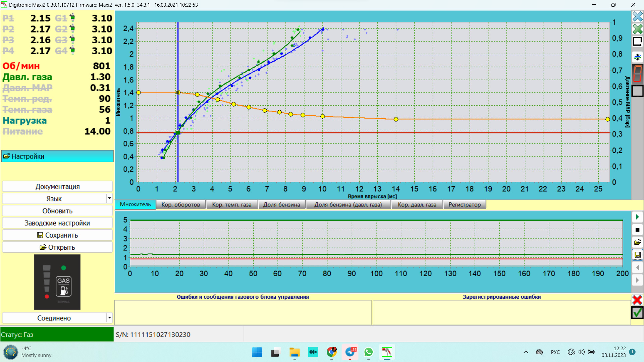The height and width of the screenshot is (362, 644).
Task: Click the merge blue-green curves icon
Action: pos(637,57)
